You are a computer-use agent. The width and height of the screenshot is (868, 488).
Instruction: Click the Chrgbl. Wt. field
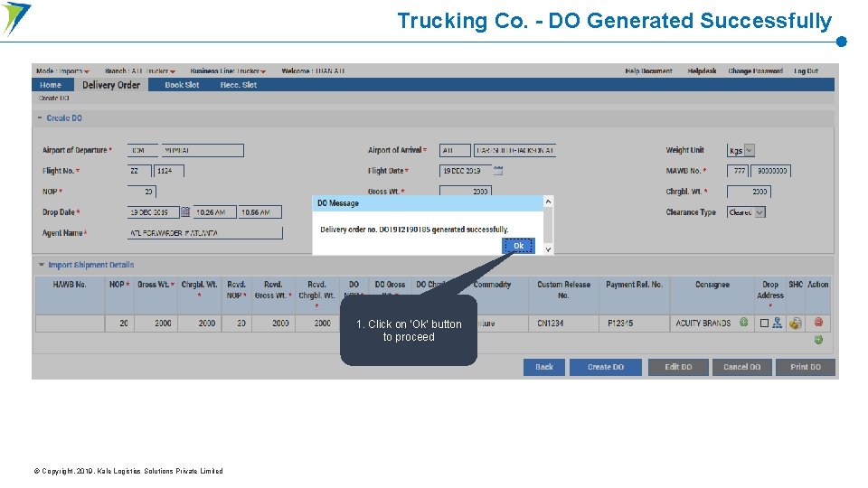point(749,192)
